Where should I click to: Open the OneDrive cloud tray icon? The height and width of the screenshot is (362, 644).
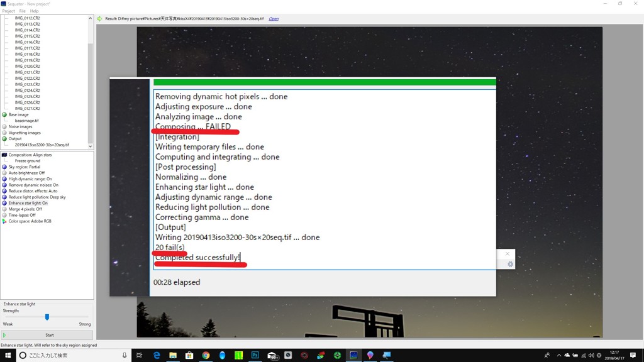567,356
